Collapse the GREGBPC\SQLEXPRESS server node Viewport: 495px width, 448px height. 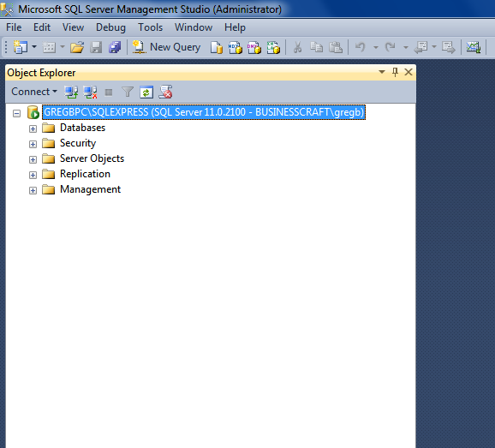(17, 113)
